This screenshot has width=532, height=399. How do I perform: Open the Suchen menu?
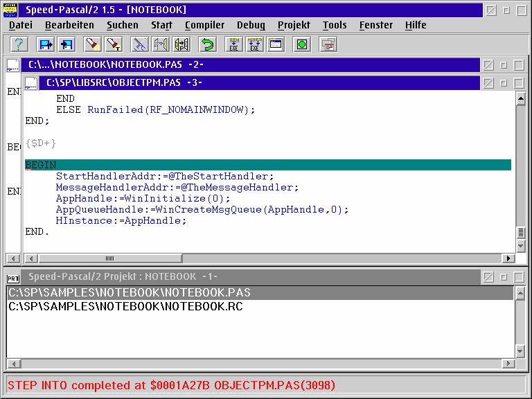tap(123, 25)
